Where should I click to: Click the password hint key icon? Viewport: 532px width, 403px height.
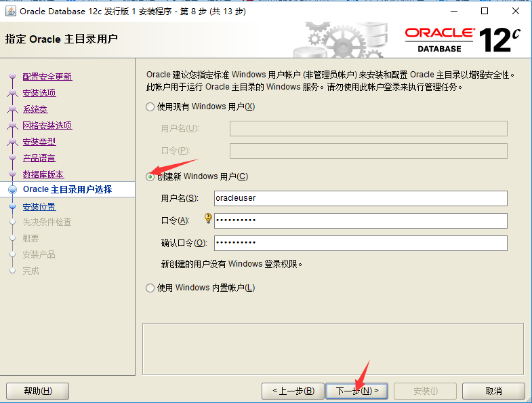pos(208,218)
